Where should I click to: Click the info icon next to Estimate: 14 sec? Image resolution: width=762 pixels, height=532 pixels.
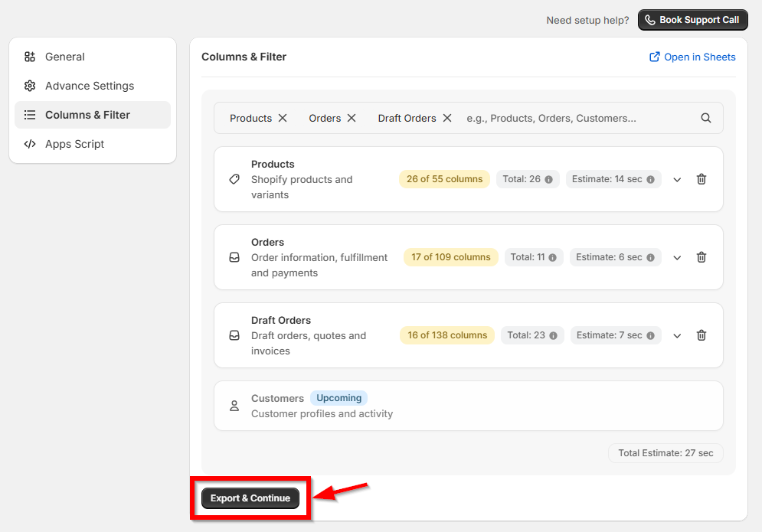click(x=651, y=180)
